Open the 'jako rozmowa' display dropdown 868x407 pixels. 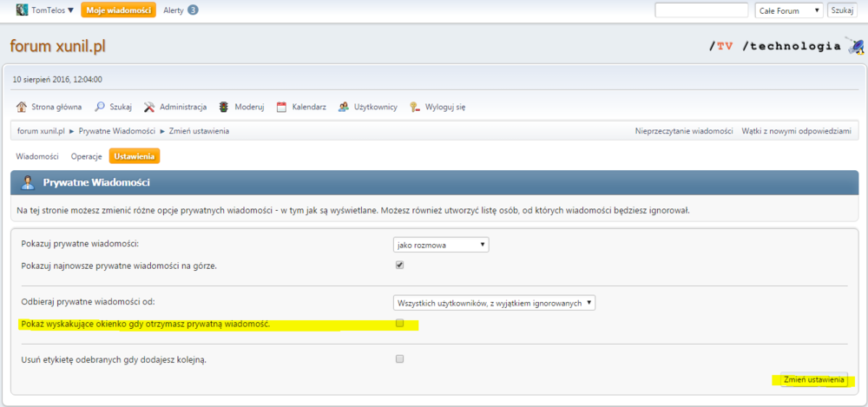(x=441, y=245)
